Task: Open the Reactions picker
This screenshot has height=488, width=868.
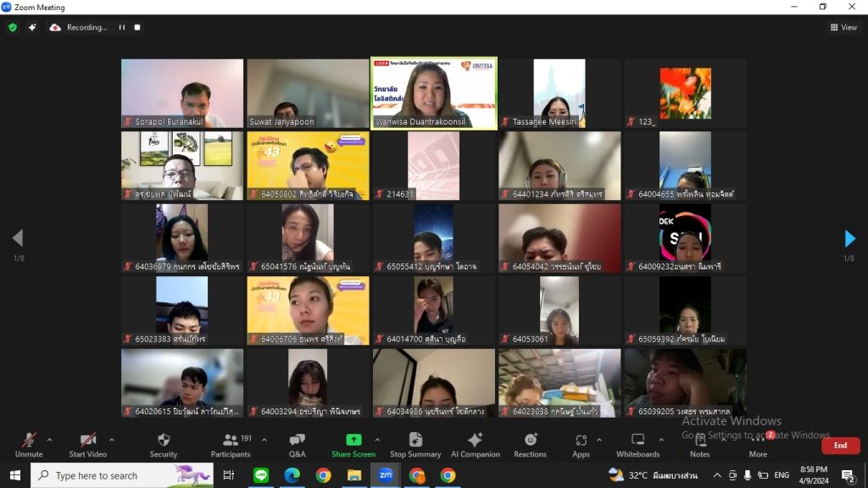Action: (530, 446)
